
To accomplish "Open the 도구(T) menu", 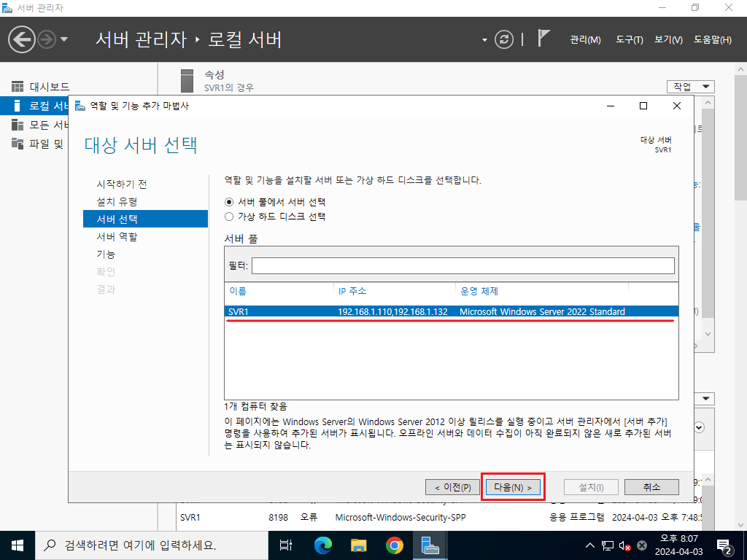I will tap(629, 40).
